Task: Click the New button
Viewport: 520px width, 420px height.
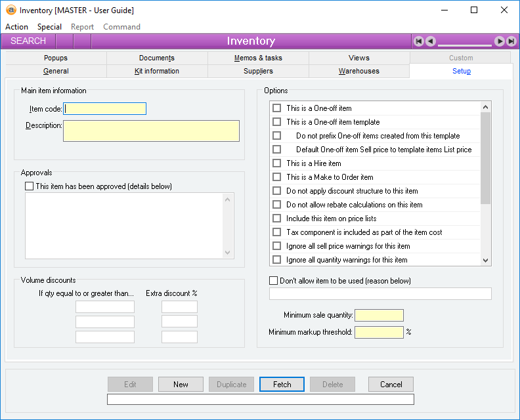Action: (x=181, y=385)
